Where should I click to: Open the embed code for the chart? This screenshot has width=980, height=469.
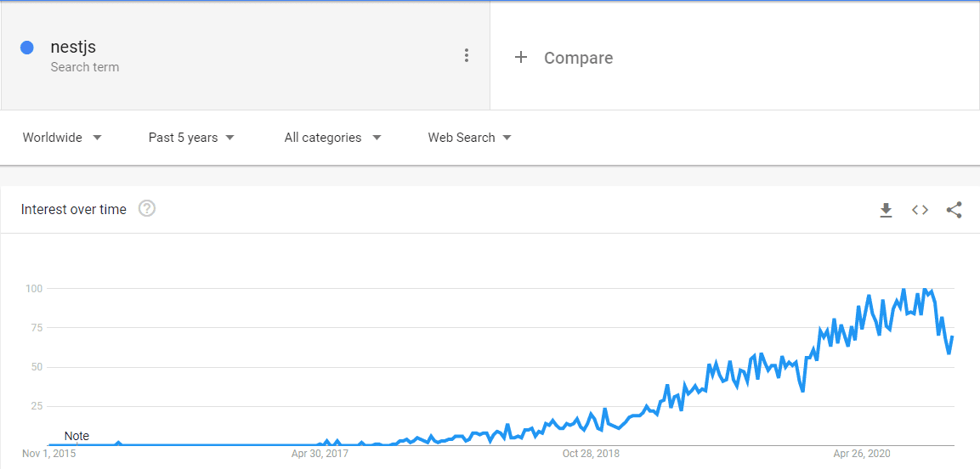920,210
